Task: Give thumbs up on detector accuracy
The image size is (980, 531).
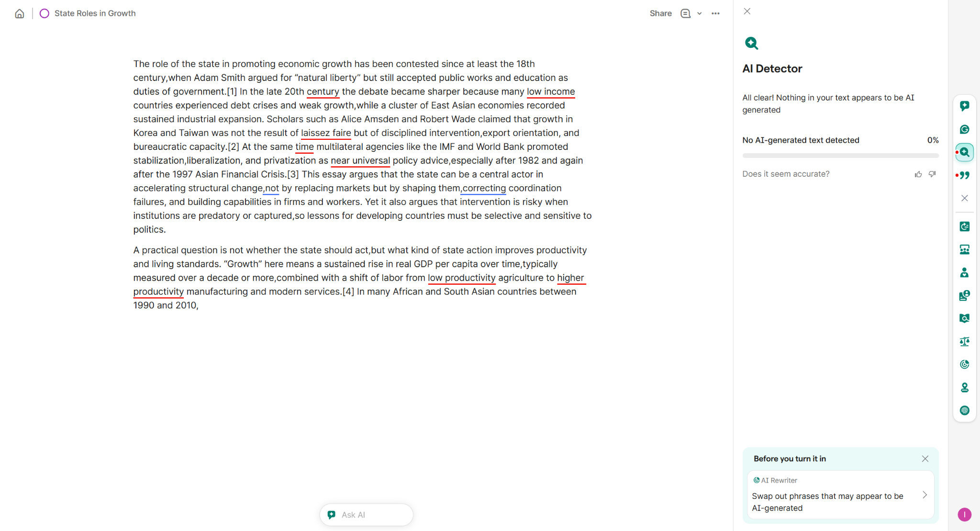Action: tap(918, 174)
